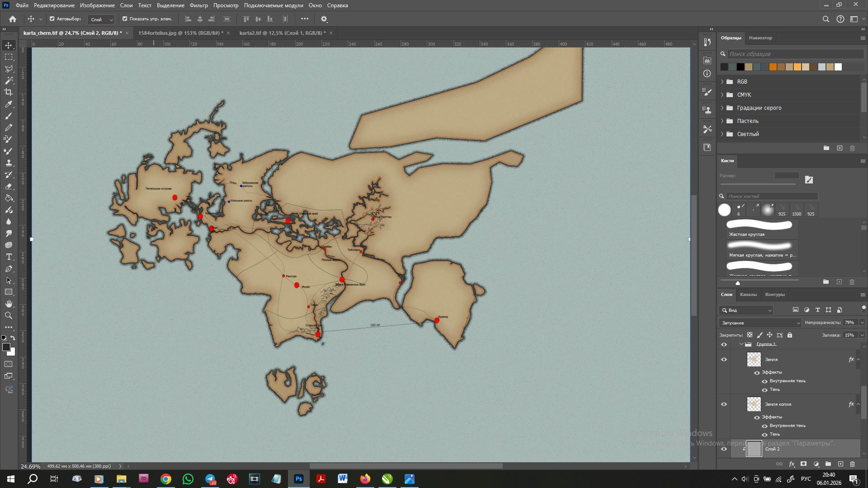
Task: Toggle the Автовыбор checkbox
Action: pos(52,19)
